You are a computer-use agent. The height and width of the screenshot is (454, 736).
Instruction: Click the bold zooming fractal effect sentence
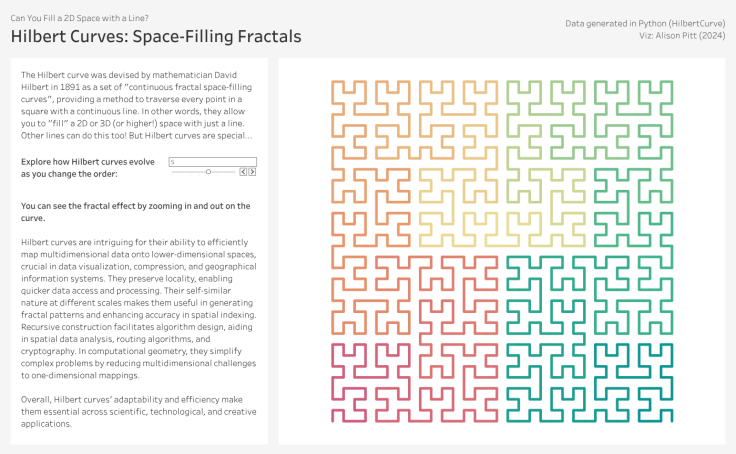pos(135,211)
